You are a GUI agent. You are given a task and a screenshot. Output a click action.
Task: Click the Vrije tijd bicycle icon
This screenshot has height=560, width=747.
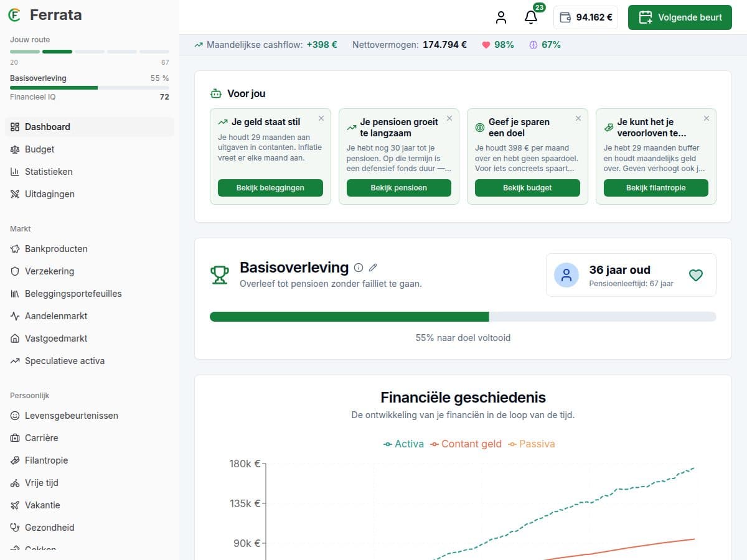(15, 483)
